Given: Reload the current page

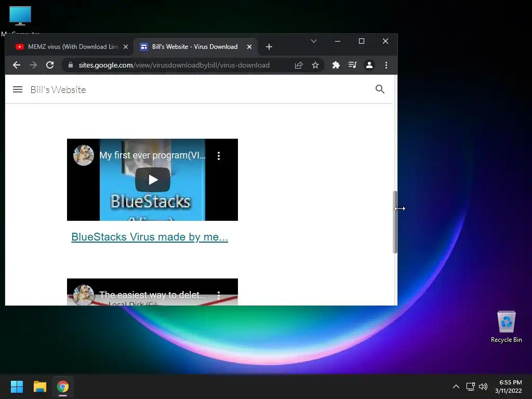Looking at the screenshot, I should [50, 65].
